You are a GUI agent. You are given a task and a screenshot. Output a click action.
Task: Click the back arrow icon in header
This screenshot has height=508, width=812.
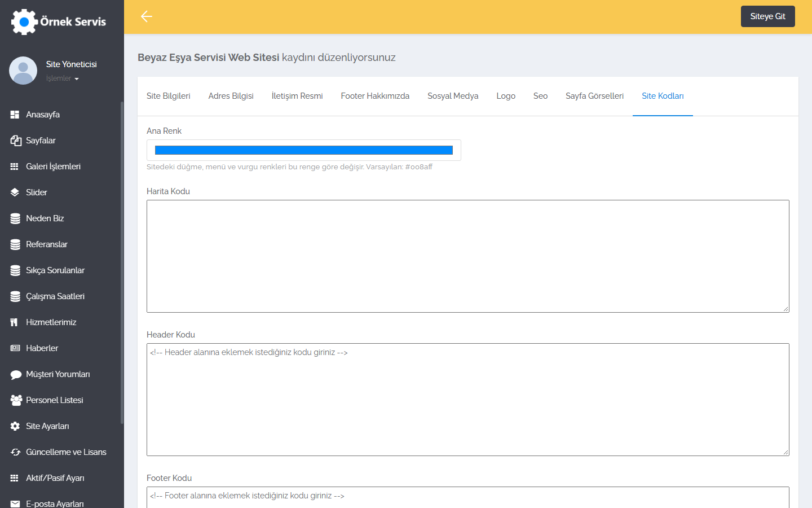(x=147, y=16)
